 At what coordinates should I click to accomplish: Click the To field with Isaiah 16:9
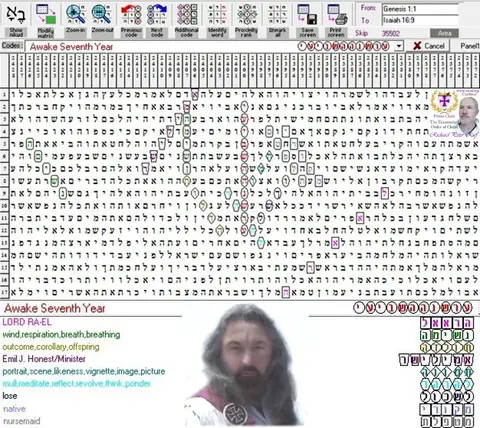pyautogui.click(x=420, y=20)
